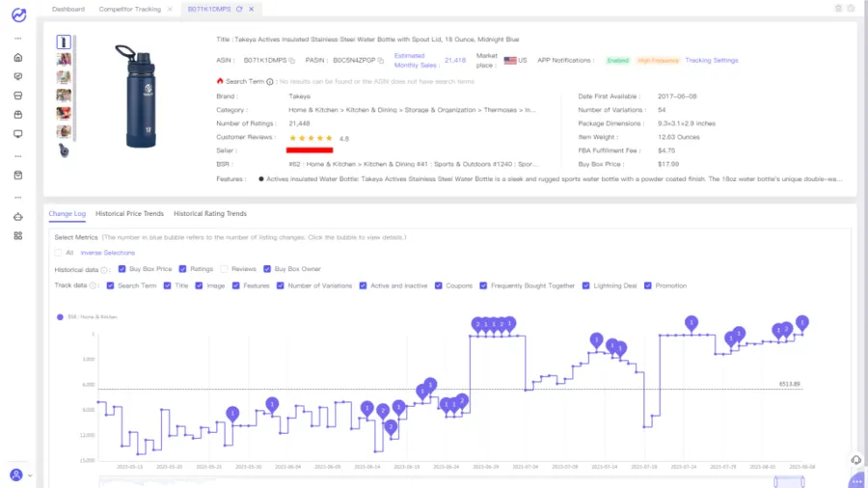Select the Change Log tab
The image size is (868, 488).
[x=67, y=213]
